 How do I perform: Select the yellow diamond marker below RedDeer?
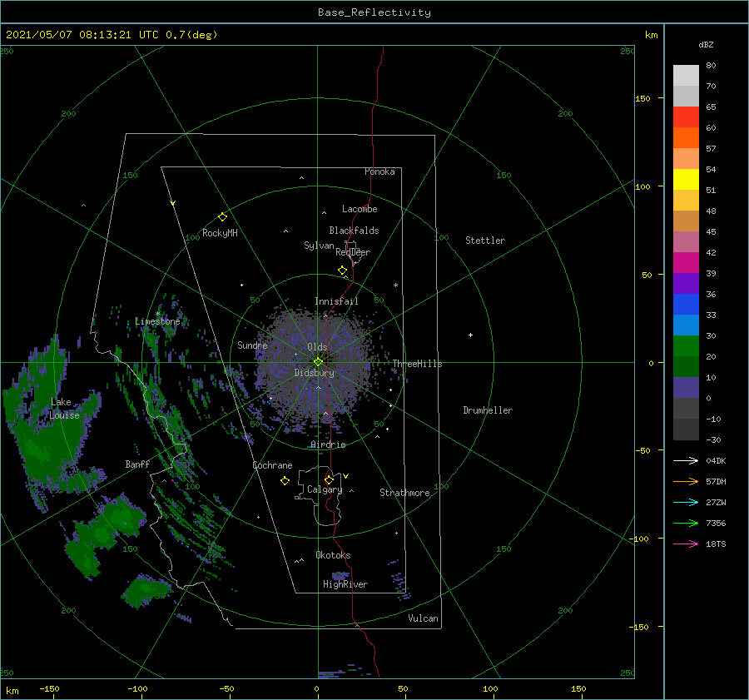pyautogui.click(x=343, y=271)
